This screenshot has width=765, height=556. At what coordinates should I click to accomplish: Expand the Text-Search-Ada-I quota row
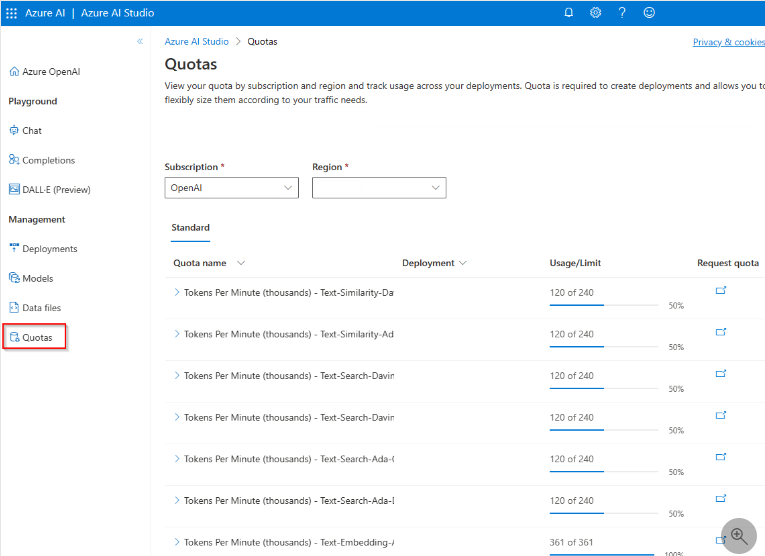[177, 500]
